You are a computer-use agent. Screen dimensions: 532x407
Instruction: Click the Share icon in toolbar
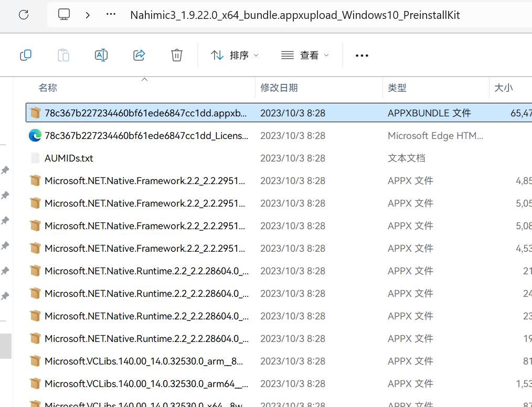[139, 55]
